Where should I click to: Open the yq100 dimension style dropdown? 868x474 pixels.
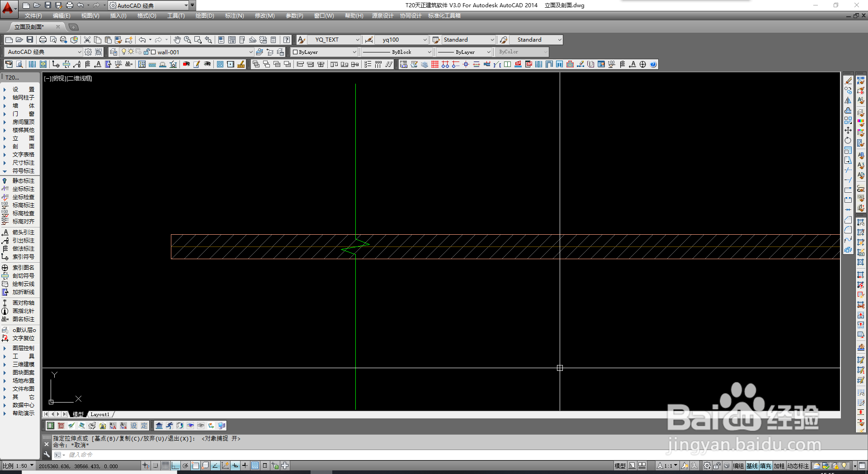401,40
